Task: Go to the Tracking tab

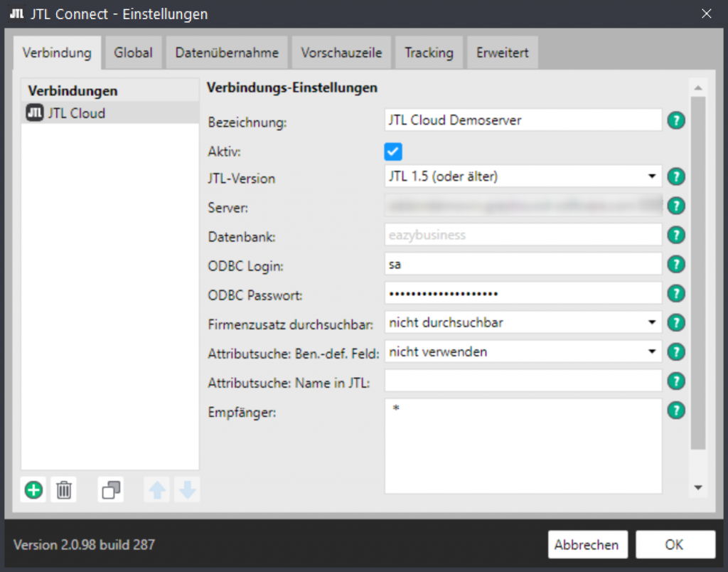Action: 429,53
